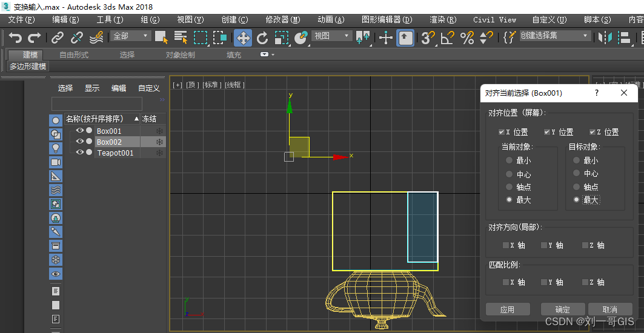
Task: Toggle Display Geometry filter in scene explorer
Action: click(x=56, y=120)
